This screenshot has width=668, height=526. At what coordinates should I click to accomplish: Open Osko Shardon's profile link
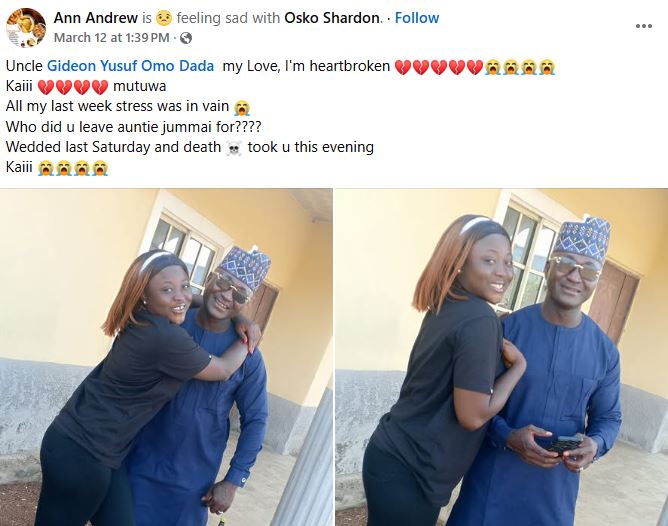pos(332,18)
